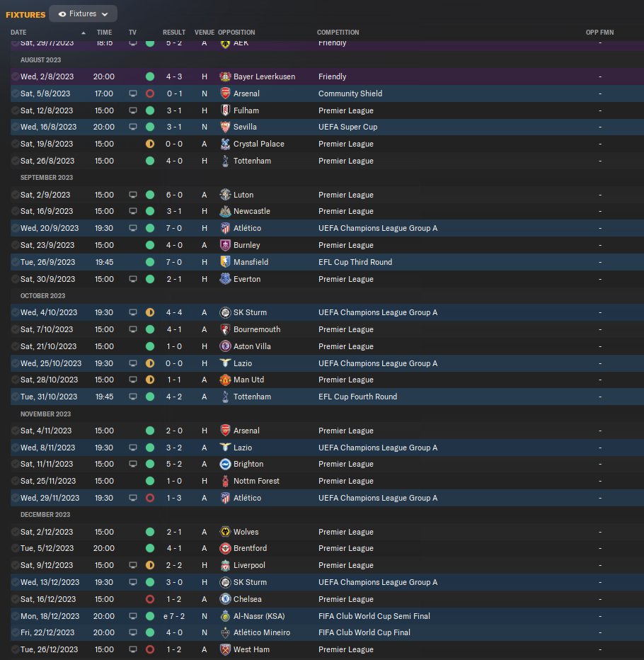Sort by the OPPOSITION column header
This screenshot has width=644, height=660.
coord(236,33)
